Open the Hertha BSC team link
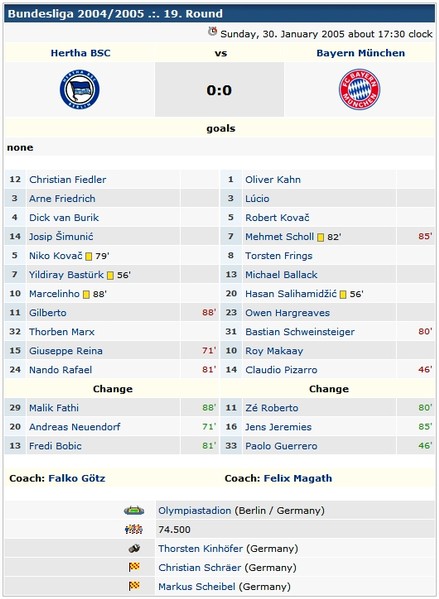Screen dimensions: 439x599 click(x=81, y=53)
